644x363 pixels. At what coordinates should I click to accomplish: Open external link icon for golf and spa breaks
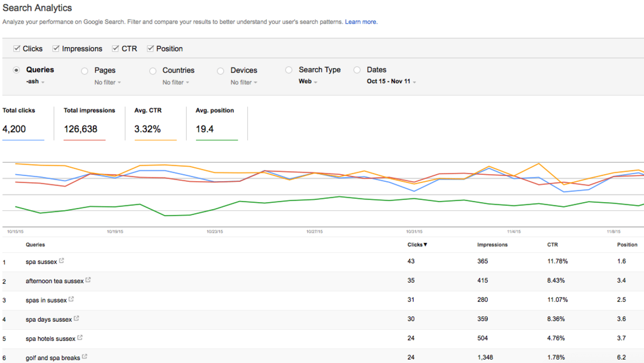coord(85,357)
